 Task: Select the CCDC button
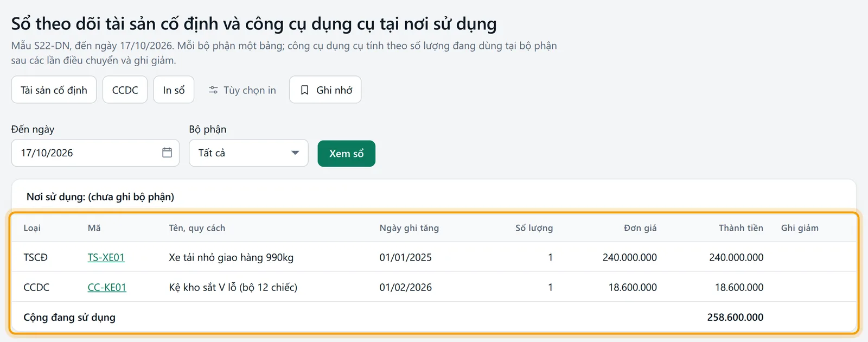point(125,90)
